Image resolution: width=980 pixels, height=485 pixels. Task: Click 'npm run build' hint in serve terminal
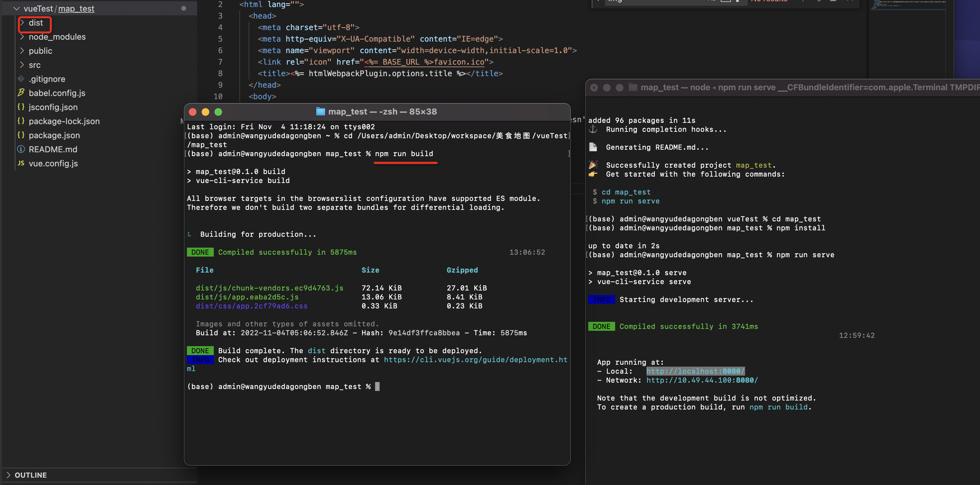point(778,407)
